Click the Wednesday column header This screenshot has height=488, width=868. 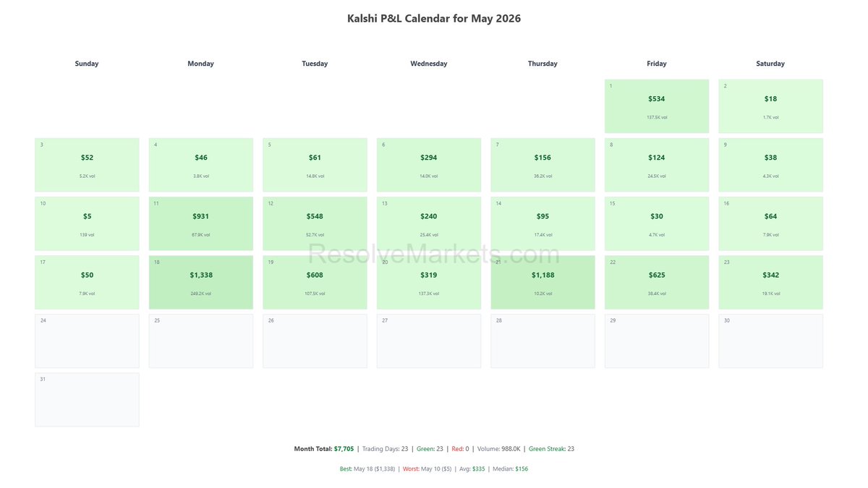click(429, 64)
